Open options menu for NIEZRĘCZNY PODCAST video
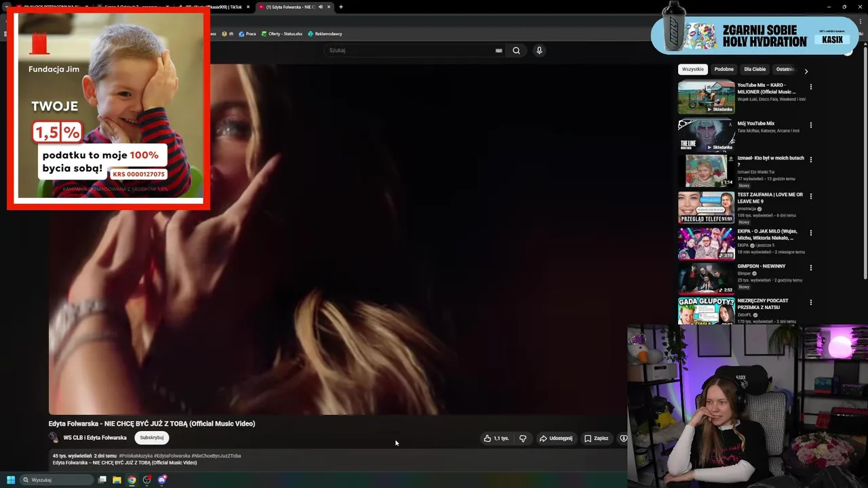The height and width of the screenshot is (488, 868). pyautogui.click(x=810, y=302)
